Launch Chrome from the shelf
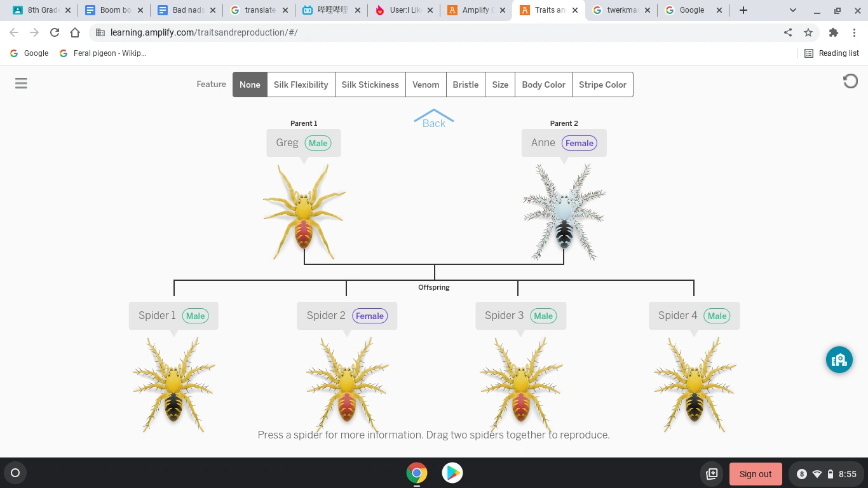The width and height of the screenshot is (868, 488). [x=417, y=473]
